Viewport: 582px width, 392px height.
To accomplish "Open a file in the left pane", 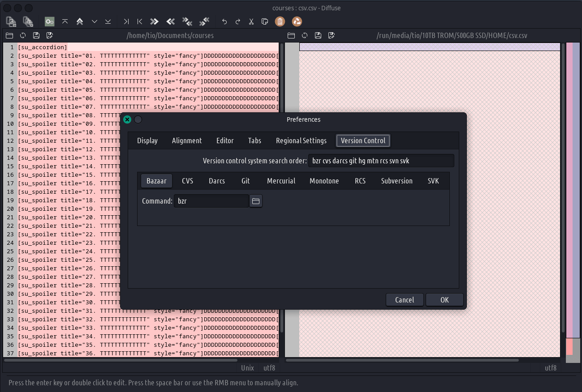I will pyautogui.click(x=9, y=35).
